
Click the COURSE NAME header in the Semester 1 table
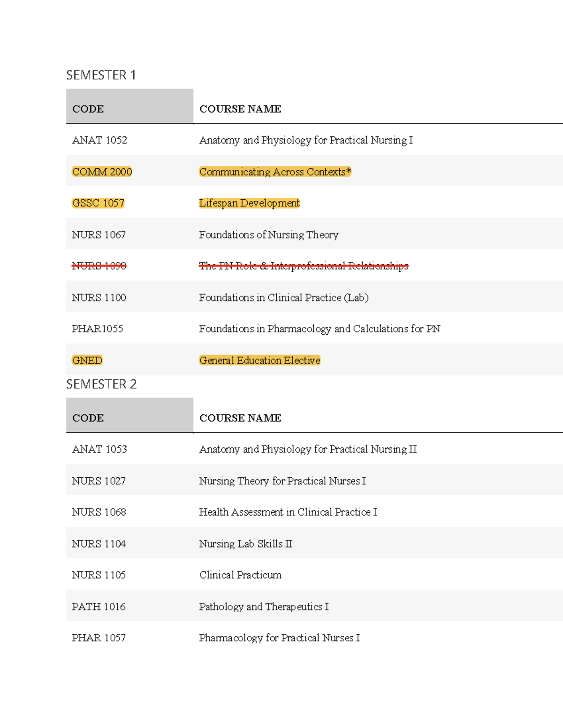click(x=240, y=109)
